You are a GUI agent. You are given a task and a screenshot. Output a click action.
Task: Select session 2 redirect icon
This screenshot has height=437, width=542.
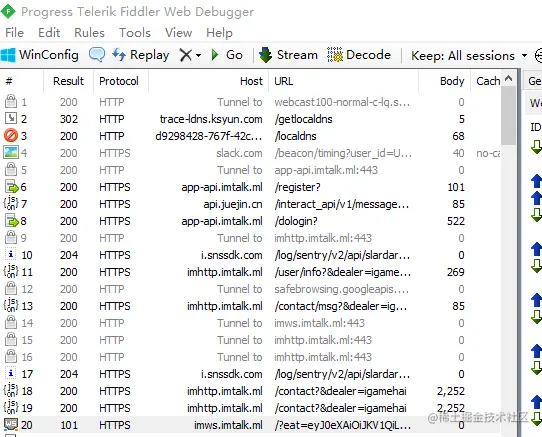tap(11, 118)
